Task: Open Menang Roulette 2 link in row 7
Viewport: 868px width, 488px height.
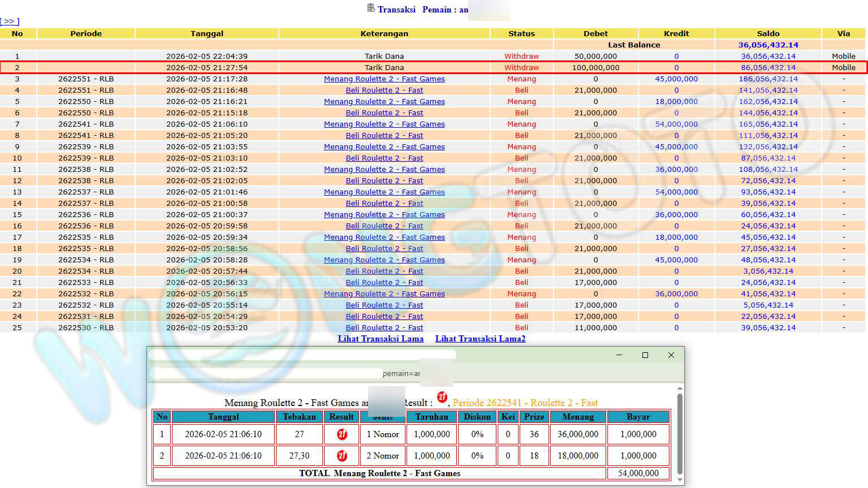Action: click(384, 124)
